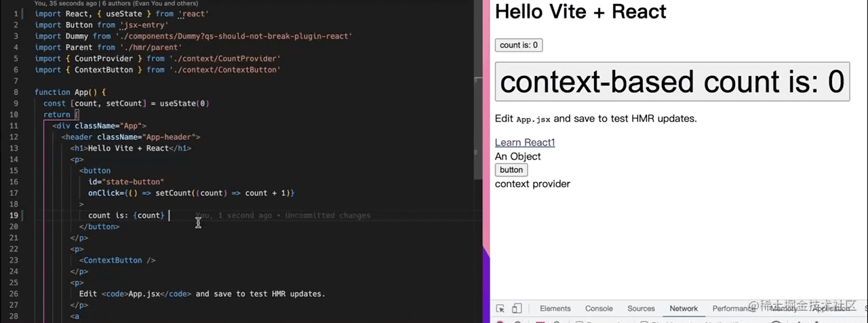Open the Console tab
The width and height of the screenshot is (868, 323).
tap(599, 309)
